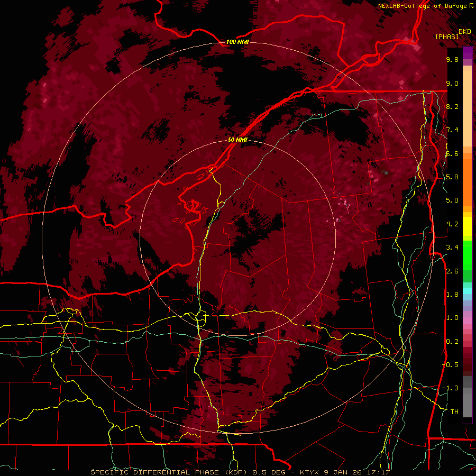Click the 8.2 value on the color scale
The width and height of the screenshot is (476, 476).
tap(452, 107)
